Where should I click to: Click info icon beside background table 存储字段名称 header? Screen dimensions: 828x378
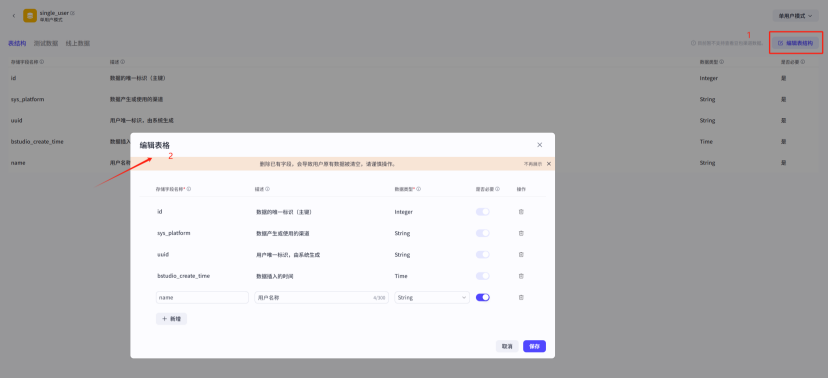(42, 62)
